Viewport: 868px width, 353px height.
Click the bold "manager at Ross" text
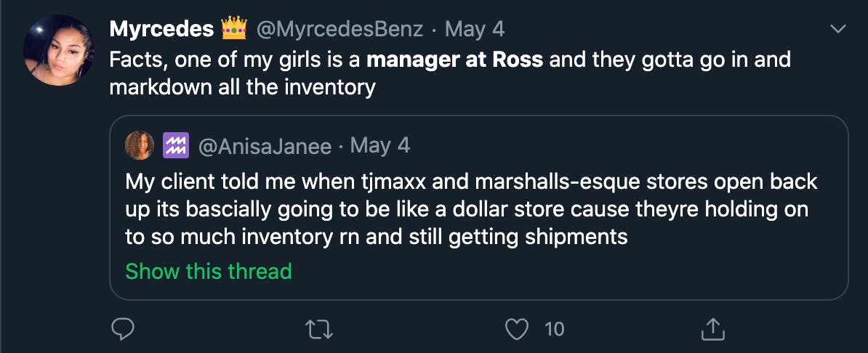pos(454,59)
